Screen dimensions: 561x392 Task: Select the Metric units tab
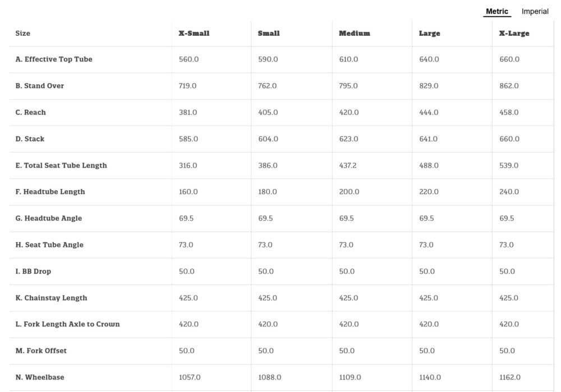click(x=496, y=11)
